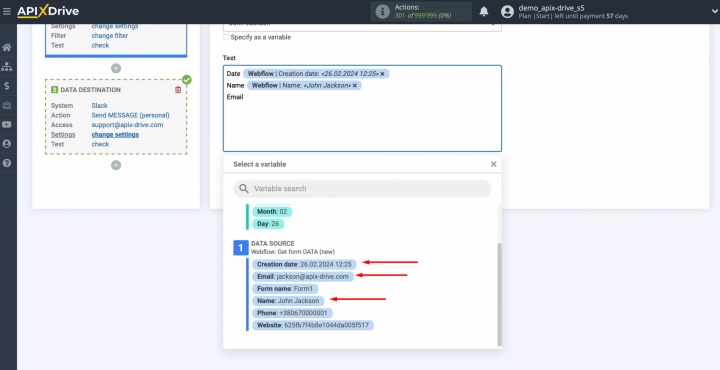Viewport: 720px width, 370px height.
Task: Click the user avatar icon
Action: pyautogui.click(x=507, y=12)
